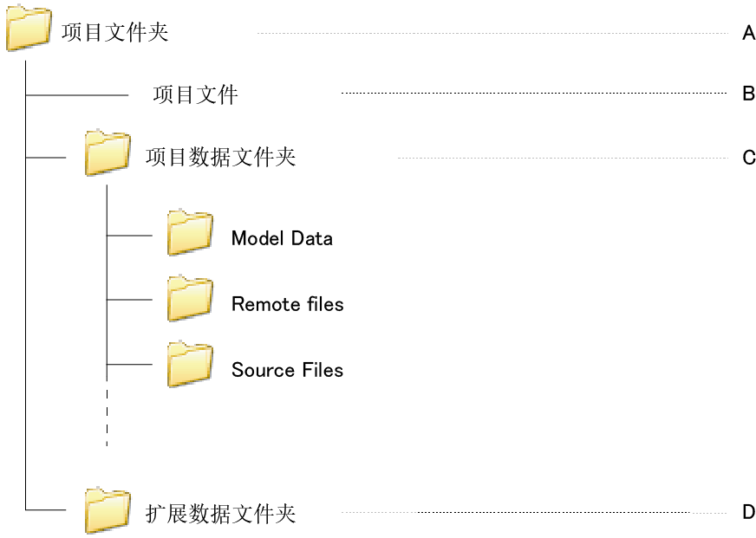756x538 pixels.
Task: Click the letter A annotation marker
Action: click(x=749, y=34)
